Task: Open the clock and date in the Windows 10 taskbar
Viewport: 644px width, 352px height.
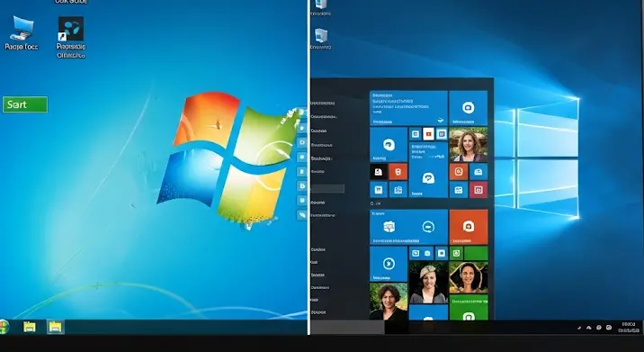Action: pyautogui.click(x=630, y=328)
